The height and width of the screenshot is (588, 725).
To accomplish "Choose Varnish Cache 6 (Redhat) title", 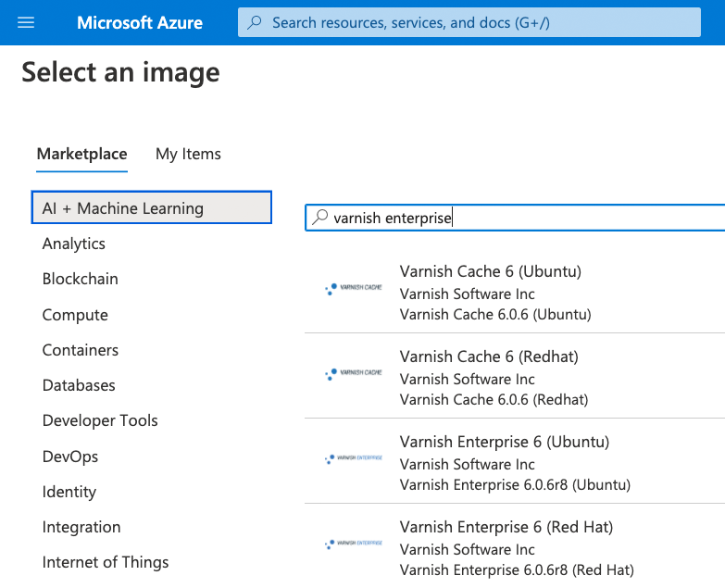I will (x=489, y=357).
